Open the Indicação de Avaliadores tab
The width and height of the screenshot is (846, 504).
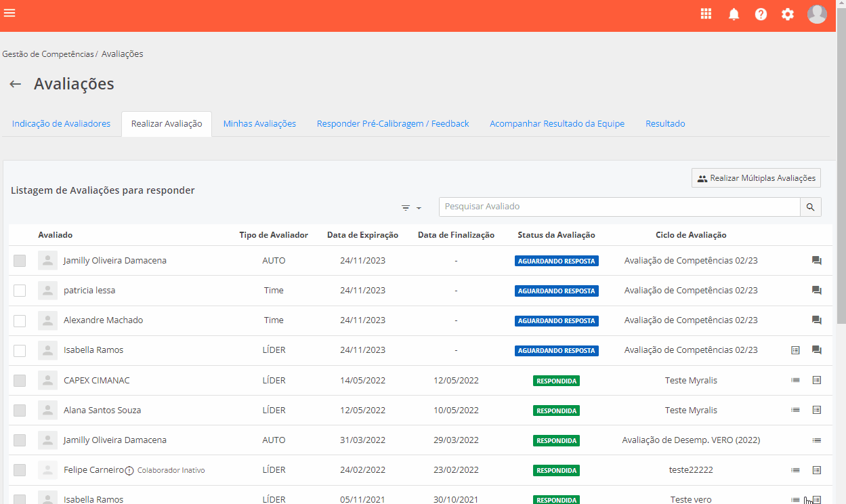[x=61, y=124]
